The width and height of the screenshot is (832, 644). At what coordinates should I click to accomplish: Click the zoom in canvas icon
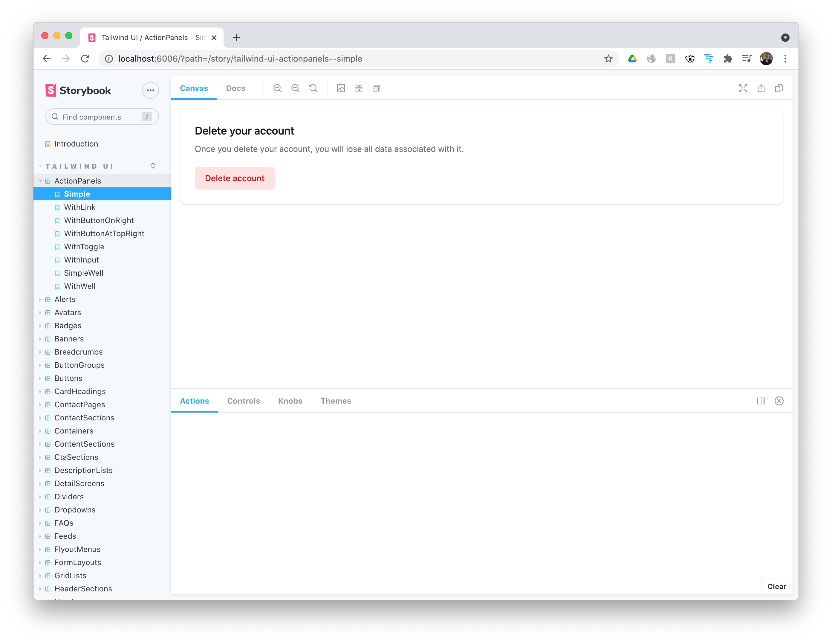click(277, 88)
